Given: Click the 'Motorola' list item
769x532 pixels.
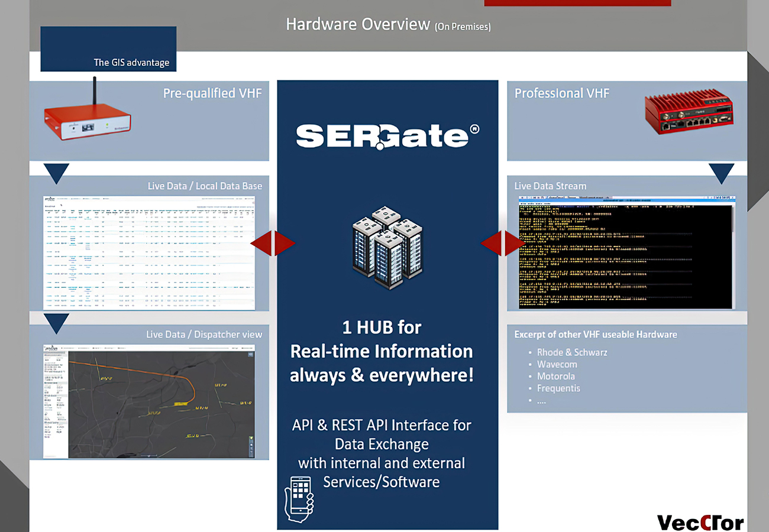Looking at the screenshot, I should pos(555,376).
